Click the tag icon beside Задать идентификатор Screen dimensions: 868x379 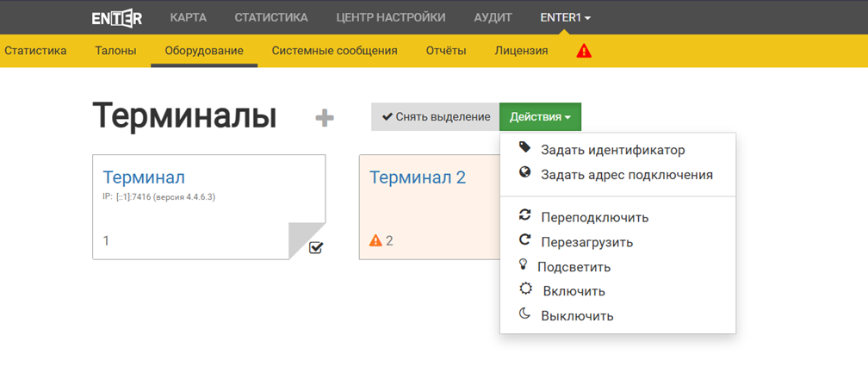[525, 148]
